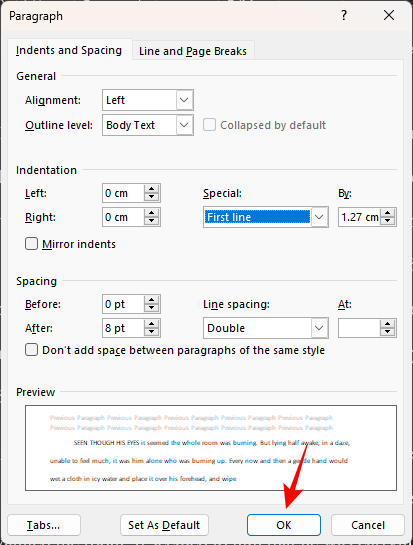Screen dimensions: 413x545
Task: Select the Indents and Spacing tab
Action: coord(69,50)
